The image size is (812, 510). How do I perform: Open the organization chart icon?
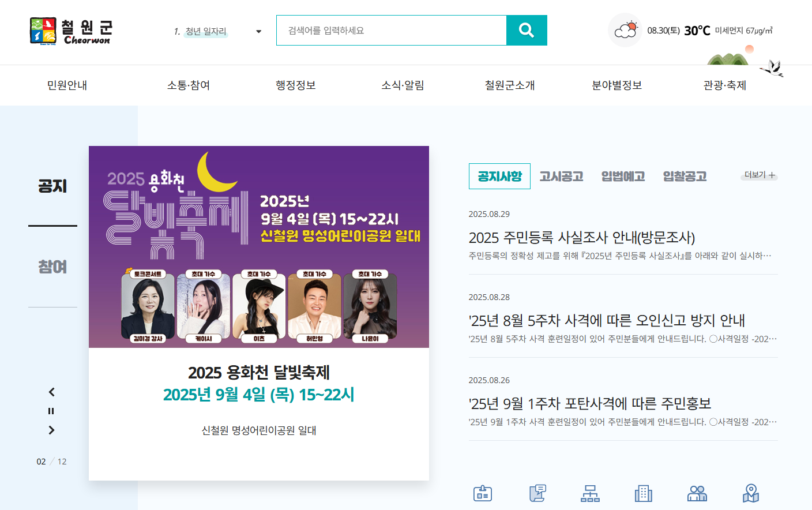point(590,493)
